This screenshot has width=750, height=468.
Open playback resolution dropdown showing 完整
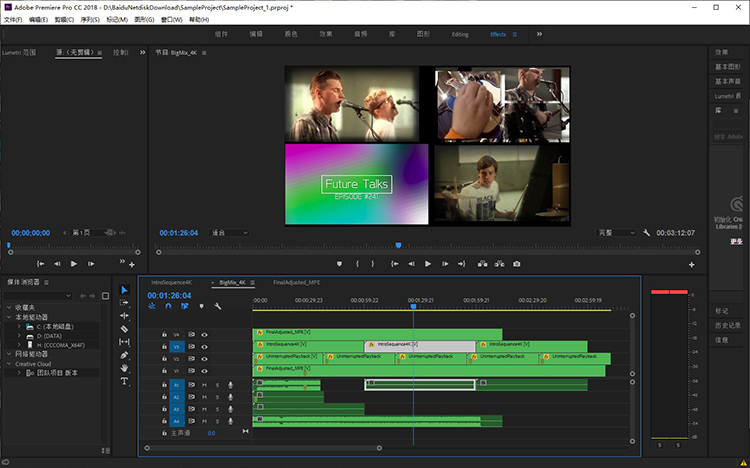[x=616, y=233]
